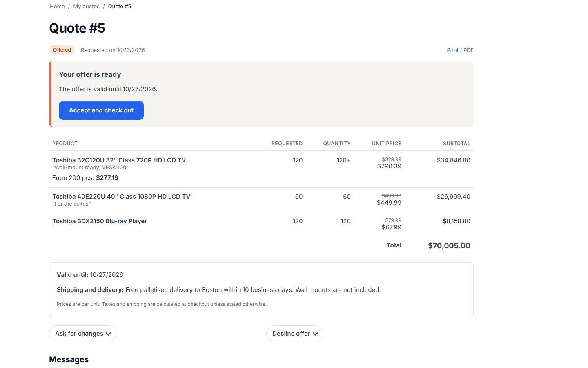This screenshot has width=588, height=368.
Task: Click the quantity value 120+
Action: (343, 160)
